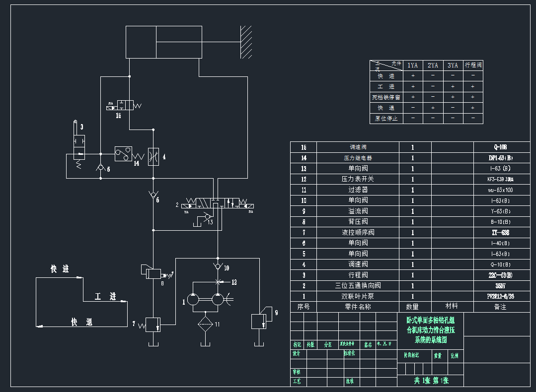Click the 压力继电器 cell in parts list
Screen dimensions: 536x392
click(x=358, y=158)
